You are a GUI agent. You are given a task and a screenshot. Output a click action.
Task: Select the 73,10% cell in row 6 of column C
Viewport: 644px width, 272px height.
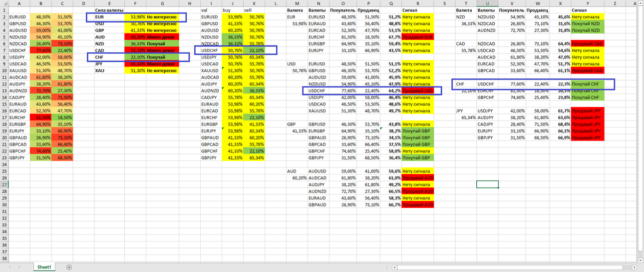[62, 43]
